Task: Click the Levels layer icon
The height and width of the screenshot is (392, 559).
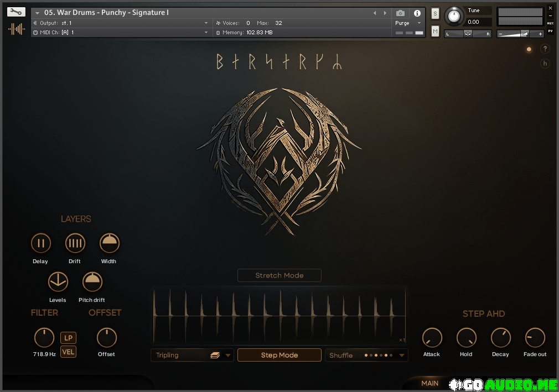Action: click(58, 282)
